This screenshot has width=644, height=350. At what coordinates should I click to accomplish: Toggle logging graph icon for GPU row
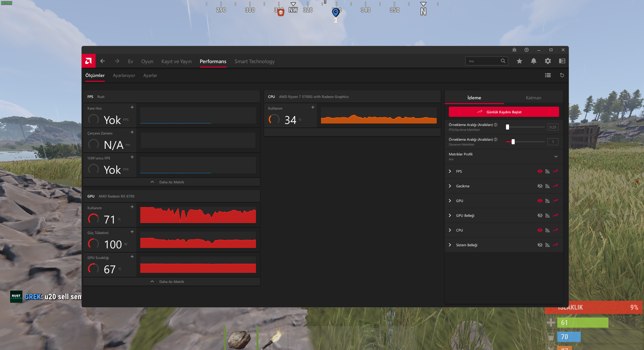coord(556,201)
